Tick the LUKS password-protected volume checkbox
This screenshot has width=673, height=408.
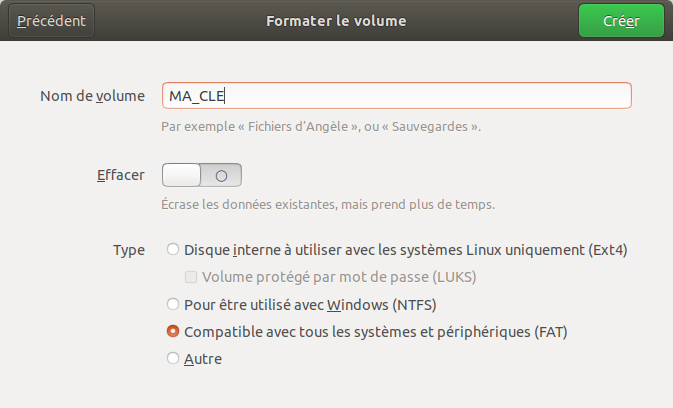point(191,277)
